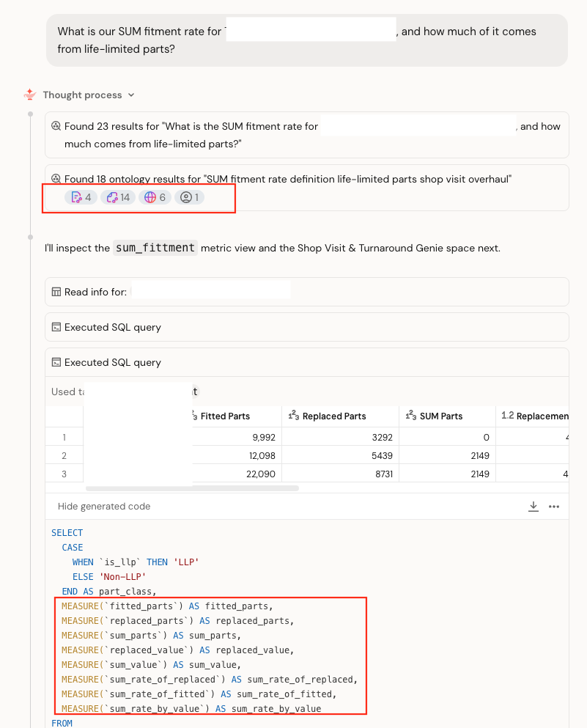Click the Genie lamp assistant icon

click(x=30, y=95)
